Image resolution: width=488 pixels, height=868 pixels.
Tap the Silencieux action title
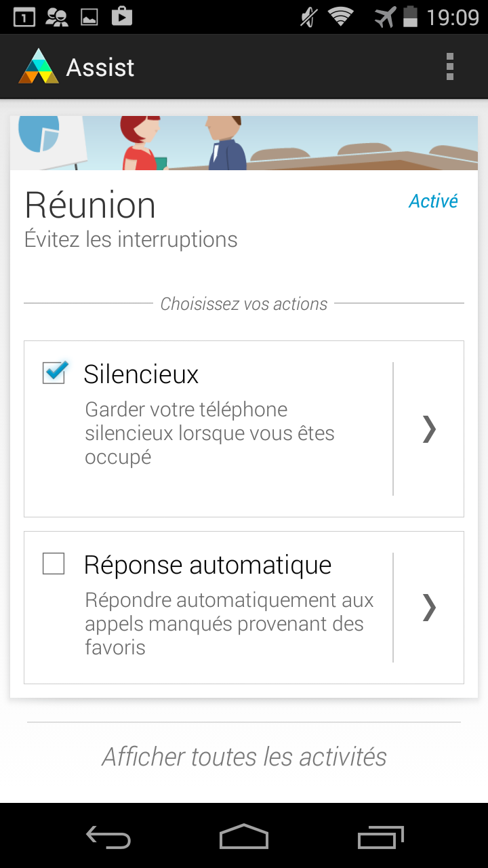coord(141,374)
